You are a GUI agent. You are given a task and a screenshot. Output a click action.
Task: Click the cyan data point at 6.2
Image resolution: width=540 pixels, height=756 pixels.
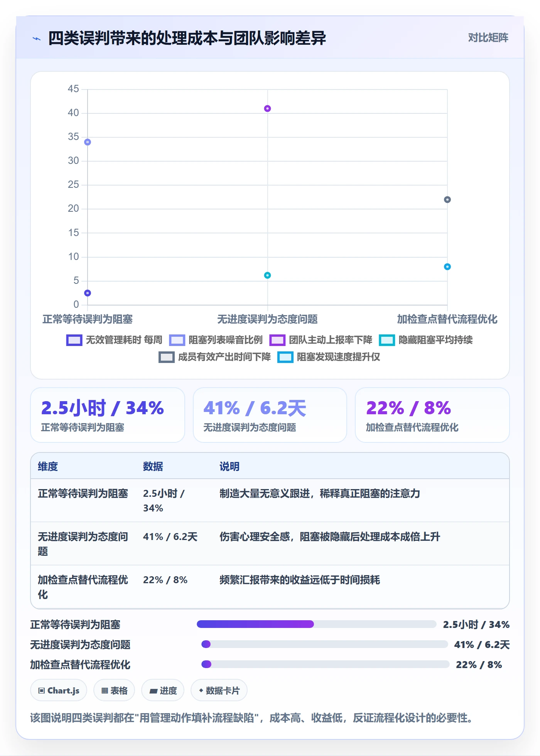coord(267,275)
